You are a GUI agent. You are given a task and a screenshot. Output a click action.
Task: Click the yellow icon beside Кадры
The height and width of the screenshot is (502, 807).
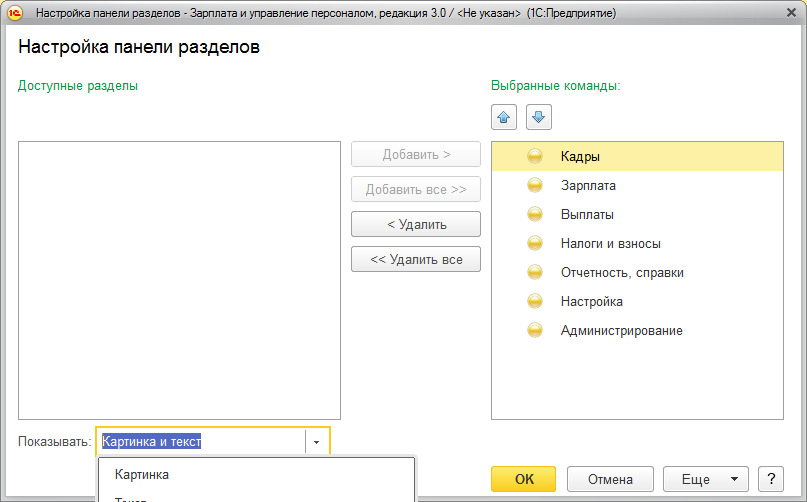tap(535, 156)
